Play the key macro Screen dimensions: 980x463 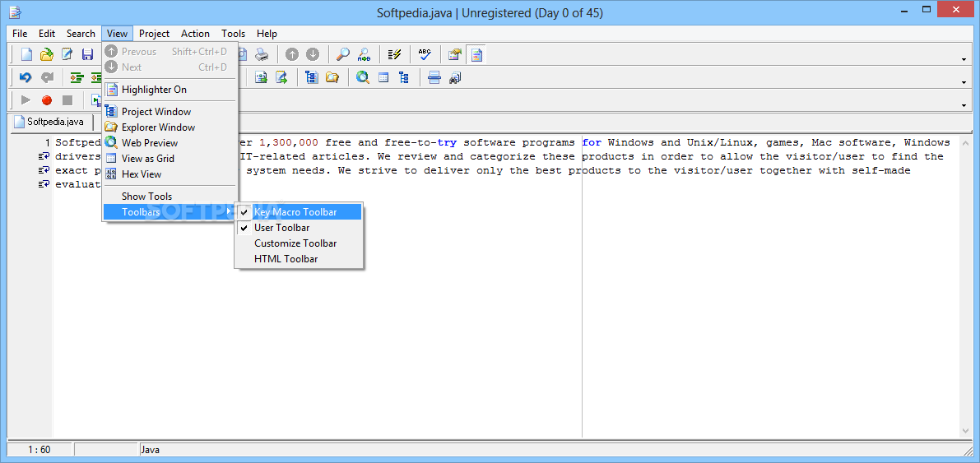[x=26, y=100]
